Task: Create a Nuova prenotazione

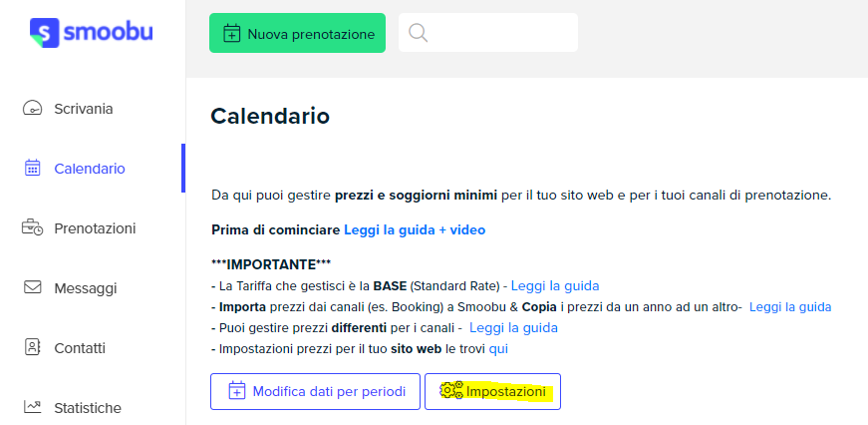Action: 297,33
